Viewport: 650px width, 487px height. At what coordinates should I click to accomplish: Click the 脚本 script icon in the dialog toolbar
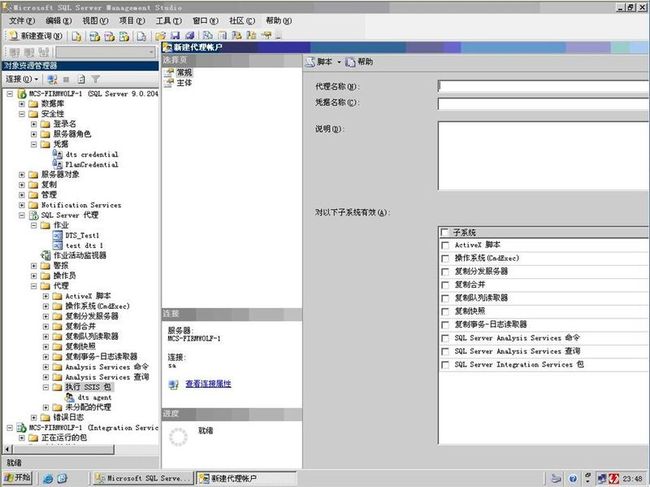pos(310,62)
